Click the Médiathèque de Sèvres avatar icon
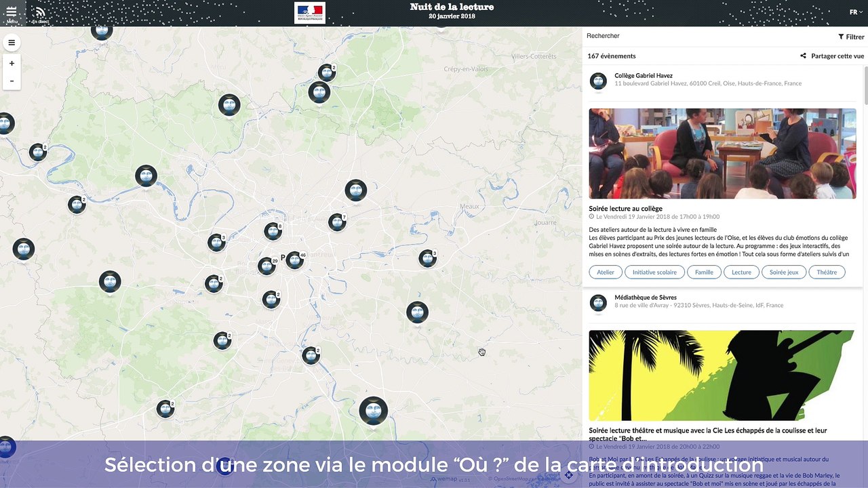The height and width of the screenshot is (488, 868). [x=598, y=303]
